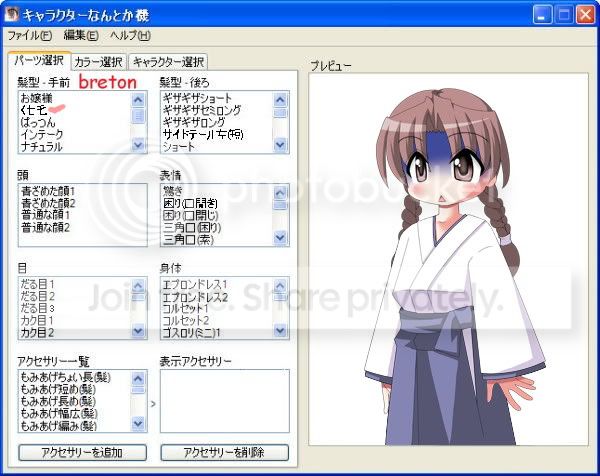This screenshot has height=476, width=600.
Task: Switch to the キャラクター選択 tab
Action: (x=167, y=62)
